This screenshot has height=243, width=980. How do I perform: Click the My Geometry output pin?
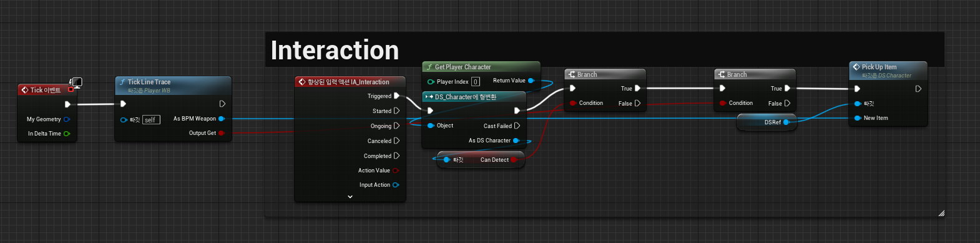[x=66, y=119]
